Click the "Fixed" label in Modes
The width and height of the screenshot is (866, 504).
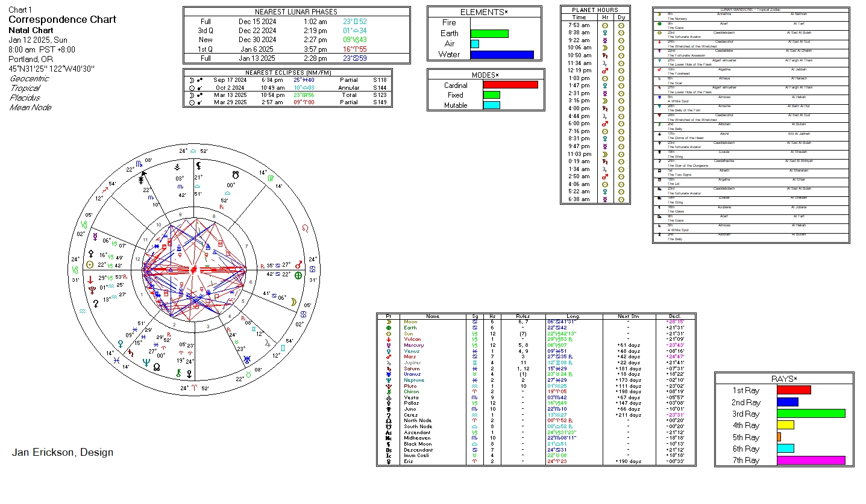(456, 95)
